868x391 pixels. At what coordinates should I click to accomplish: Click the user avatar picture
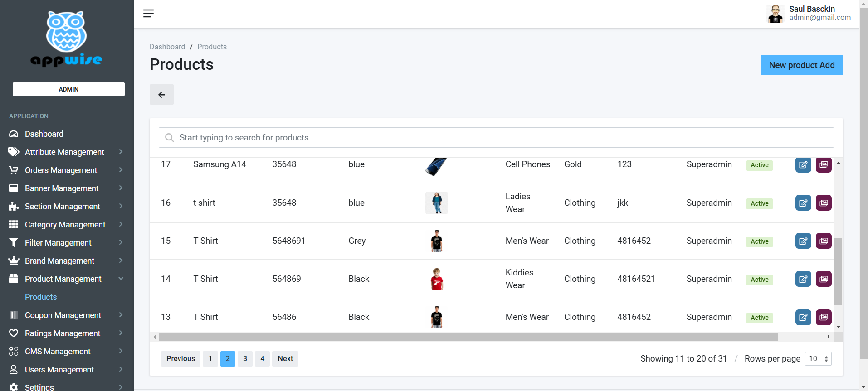[775, 14]
